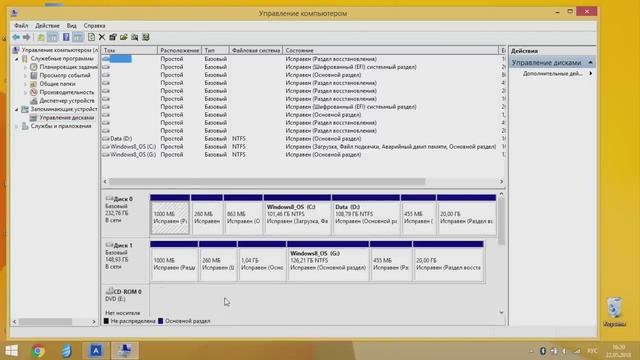Expand the Общие папки node
The width and height of the screenshot is (640, 360).
click(x=25, y=84)
